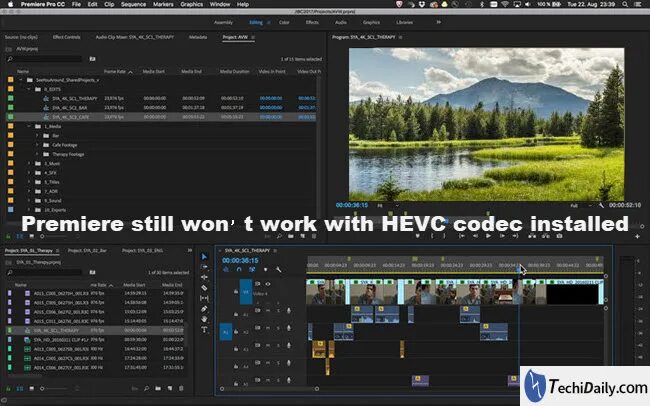Screen dimensions: 650x406
Task: Expand the Cafe Footage bin
Action: pyautogui.click(x=37, y=145)
